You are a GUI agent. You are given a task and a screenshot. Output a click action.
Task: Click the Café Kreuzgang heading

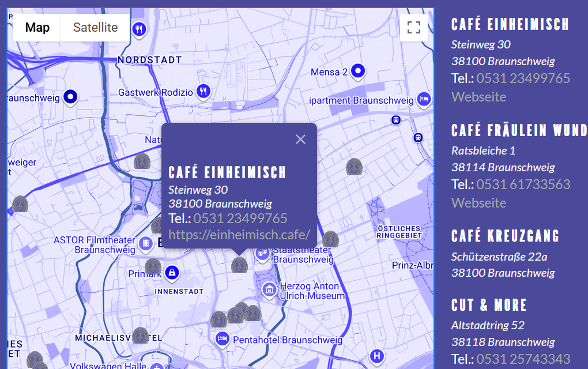tap(505, 236)
